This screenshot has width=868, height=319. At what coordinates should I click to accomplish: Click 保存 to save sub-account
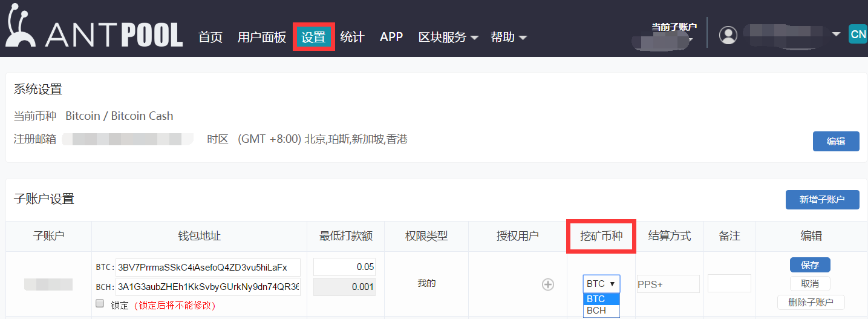click(809, 265)
